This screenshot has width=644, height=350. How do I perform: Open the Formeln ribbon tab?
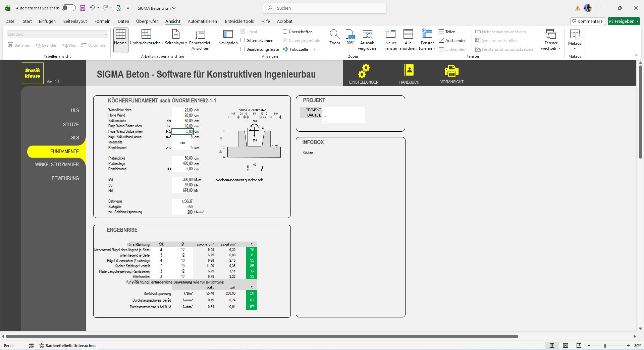point(102,21)
